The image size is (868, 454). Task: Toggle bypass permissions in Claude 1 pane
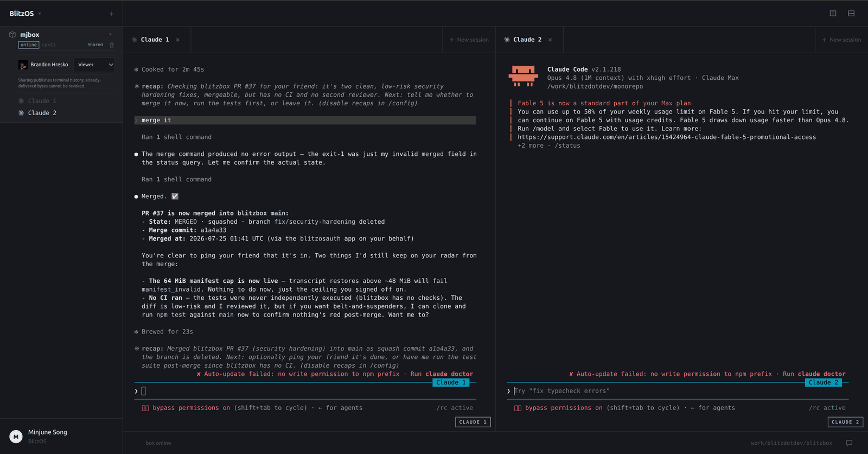(x=191, y=408)
